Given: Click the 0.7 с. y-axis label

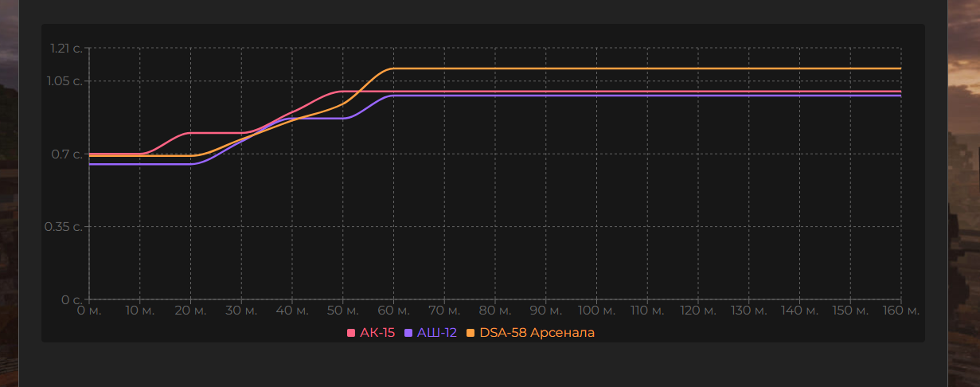Looking at the screenshot, I should point(68,154).
